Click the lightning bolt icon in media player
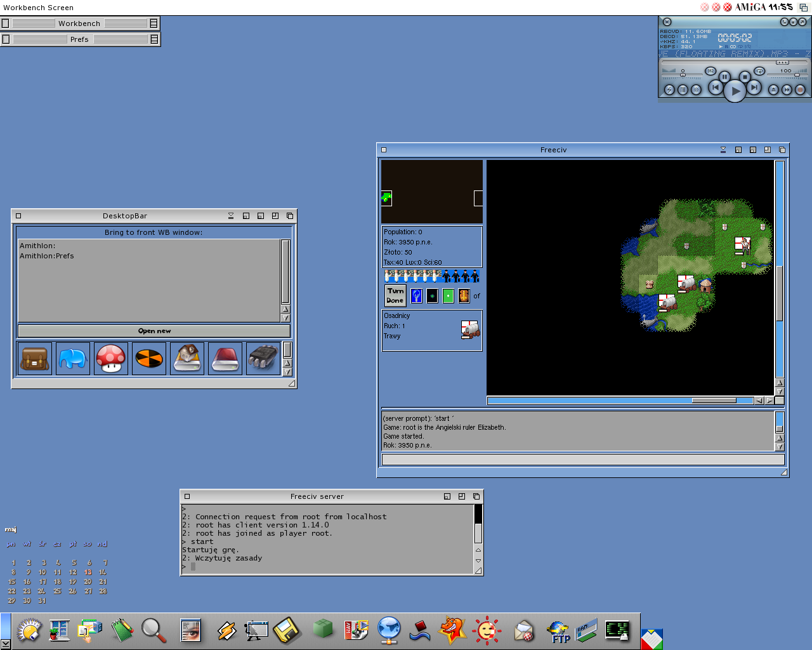The height and width of the screenshot is (650, 812). [x=669, y=90]
